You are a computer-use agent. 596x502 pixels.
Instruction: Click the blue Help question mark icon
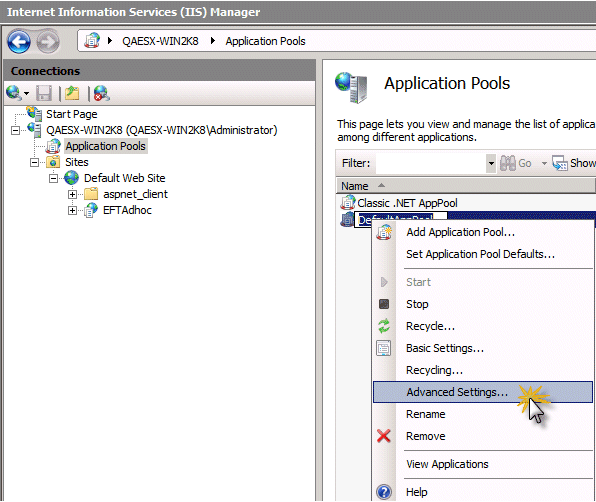point(384,492)
